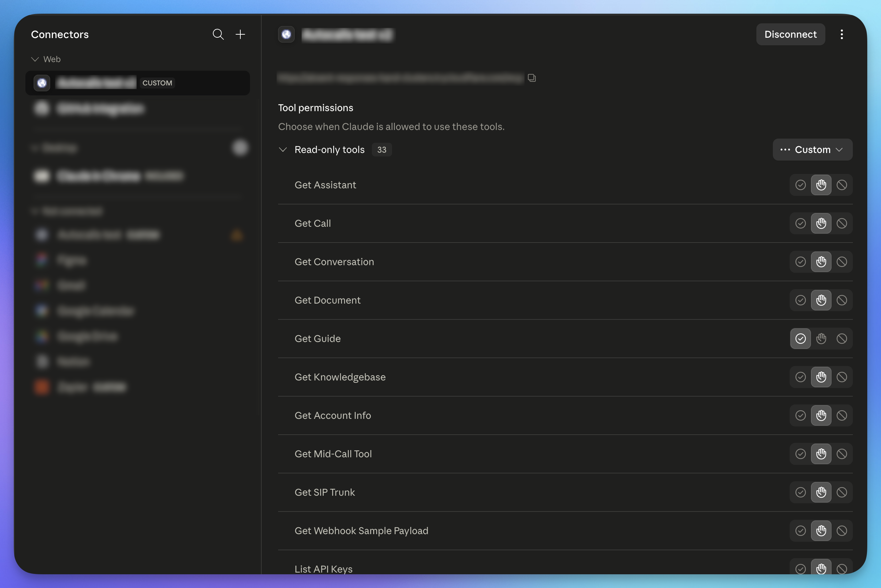This screenshot has width=881, height=588.
Task: Click the Get Call tool name
Action: 312,223
